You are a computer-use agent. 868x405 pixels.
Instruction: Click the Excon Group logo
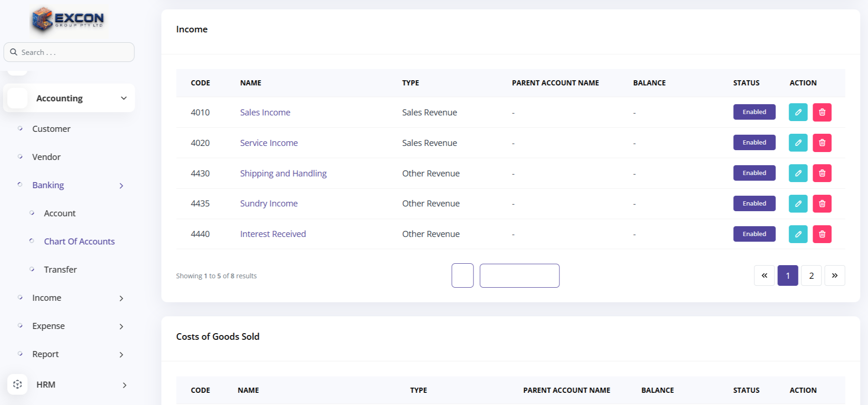68,20
